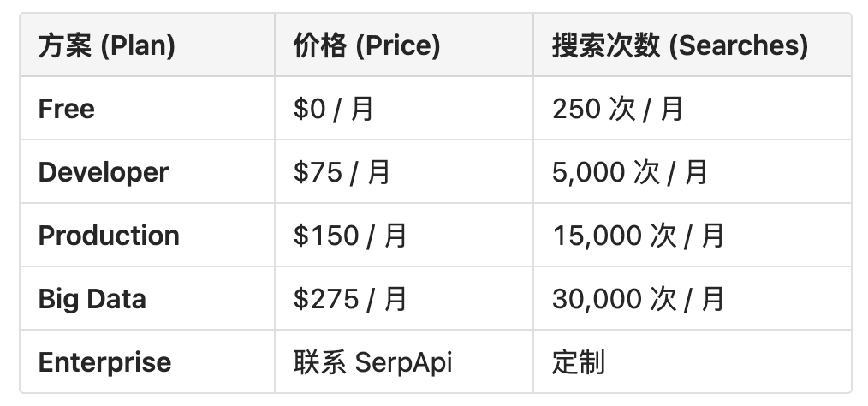Screen dimensions: 868x406
Task: Select the $150 / 月 price cell
Action: click(x=350, y=236)
